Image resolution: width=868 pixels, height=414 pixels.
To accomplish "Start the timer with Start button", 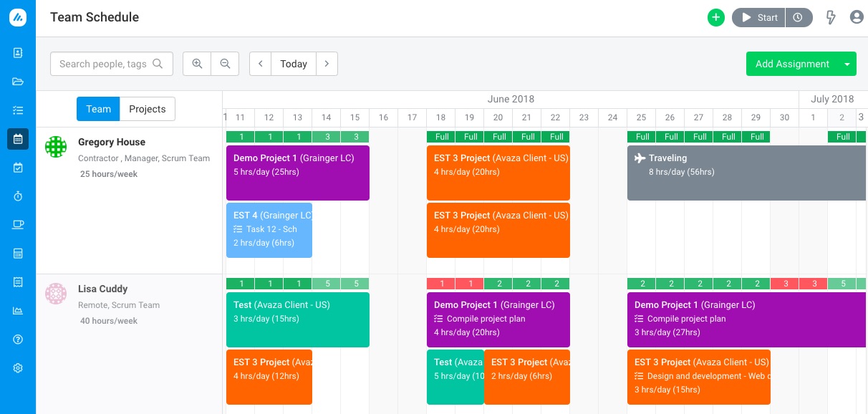I will point(758,18).
